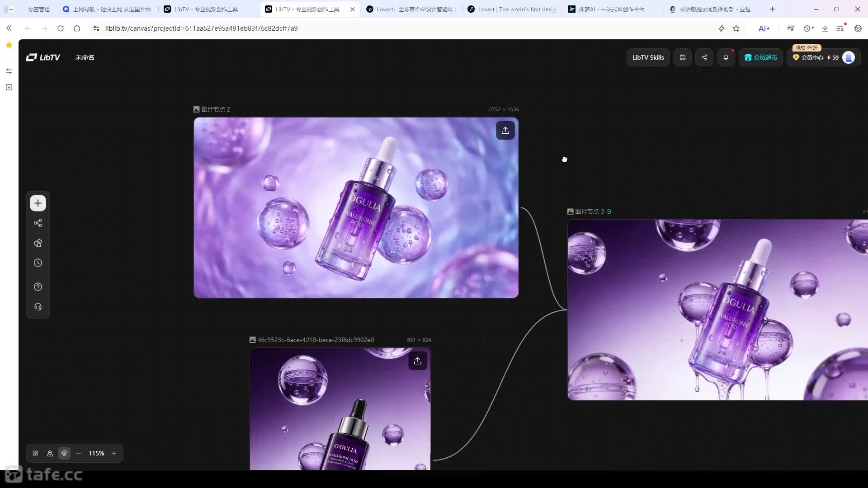
Task: Click the 46c9523c-6ace-4210-beca node title
Action: (316, 340)
